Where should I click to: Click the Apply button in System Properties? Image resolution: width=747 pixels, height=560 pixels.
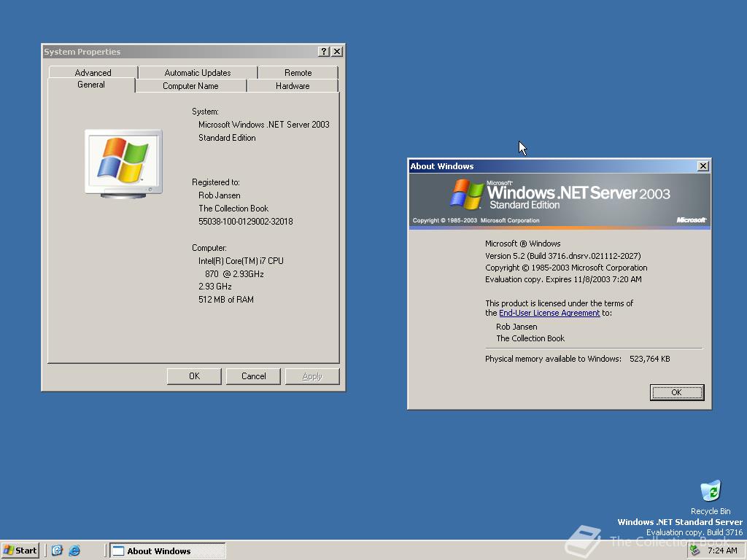point(312,376)
